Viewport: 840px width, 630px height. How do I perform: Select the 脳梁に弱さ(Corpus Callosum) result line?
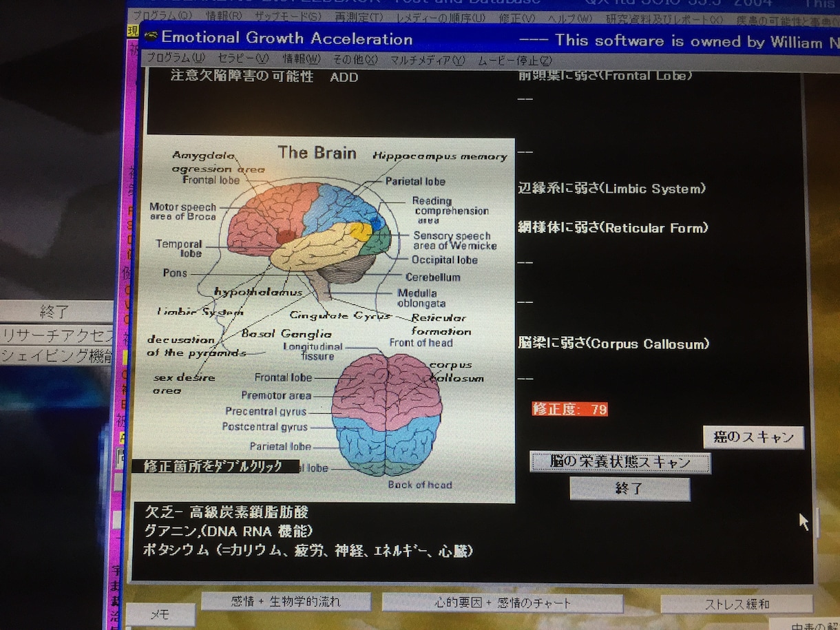[x=613, y=344]
